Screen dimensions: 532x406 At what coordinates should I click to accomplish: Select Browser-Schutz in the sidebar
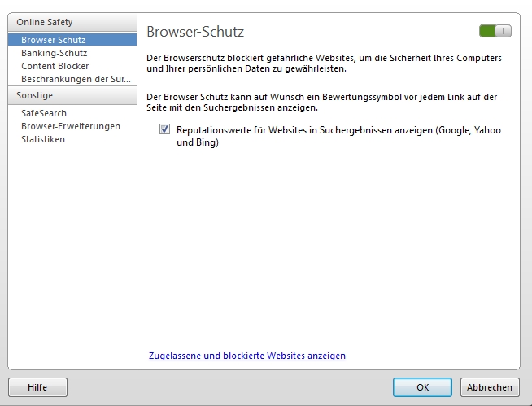click(x=72, y=40)
